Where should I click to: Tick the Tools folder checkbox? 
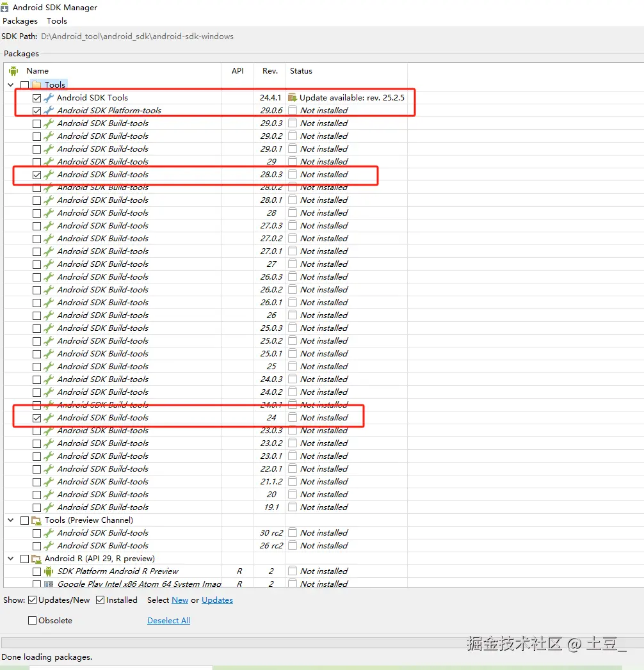(x=25, y=85)
